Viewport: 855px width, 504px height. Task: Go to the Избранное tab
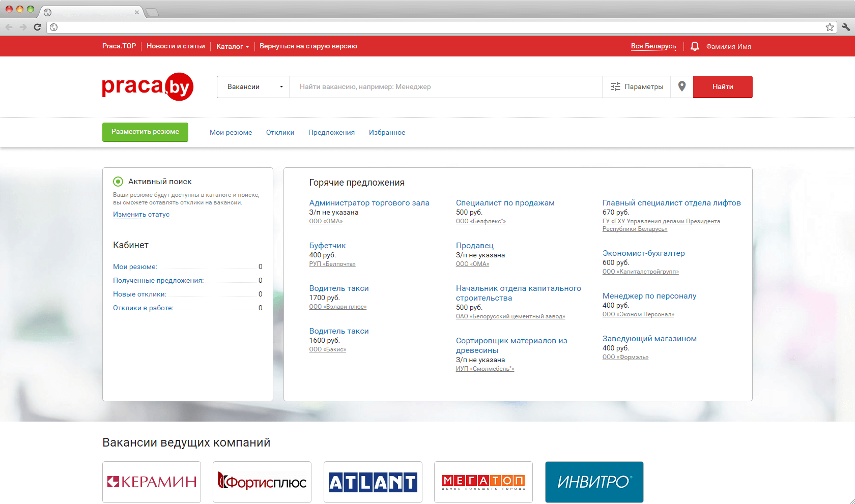click(387, 132)
